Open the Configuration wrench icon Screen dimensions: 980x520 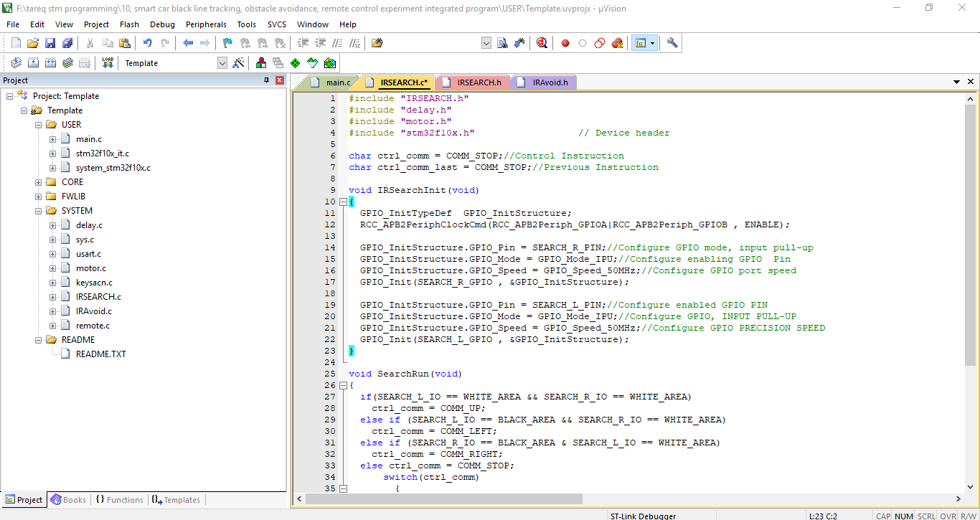[x=672, y=43]
